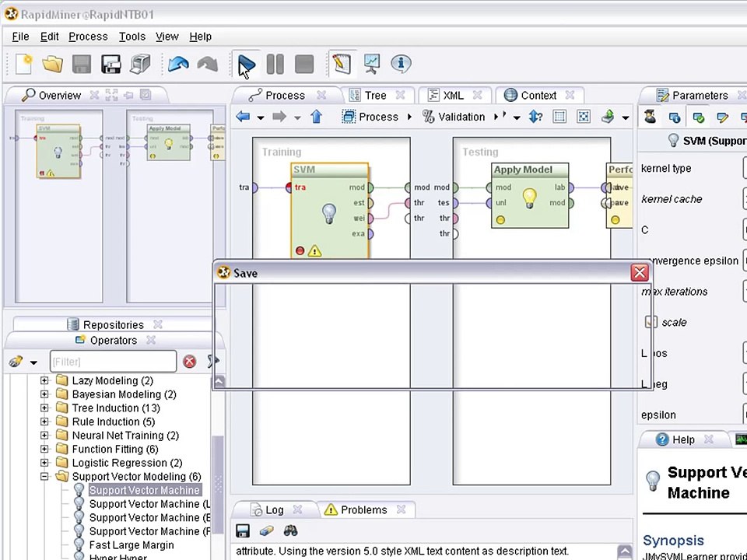The image size is (747, 560).
Task: Click the auto-arrange grid icon
Action: click(559, 117)
